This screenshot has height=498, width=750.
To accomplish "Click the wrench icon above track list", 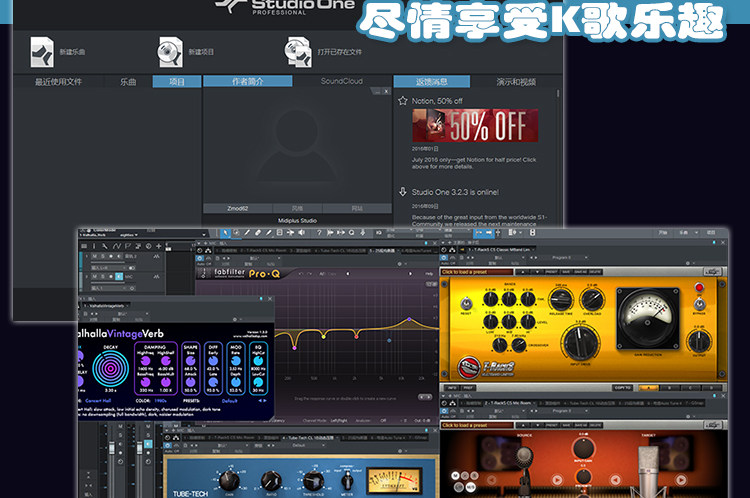I will coord(104,246).
